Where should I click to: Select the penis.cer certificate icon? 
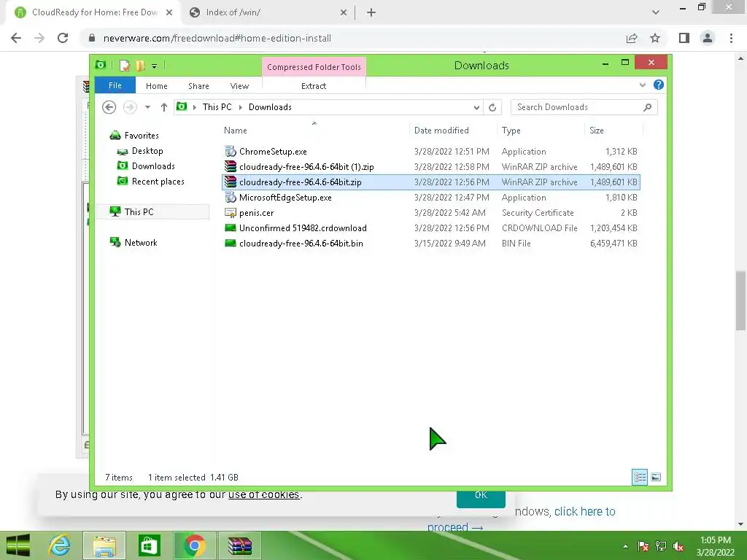[231, 213]
